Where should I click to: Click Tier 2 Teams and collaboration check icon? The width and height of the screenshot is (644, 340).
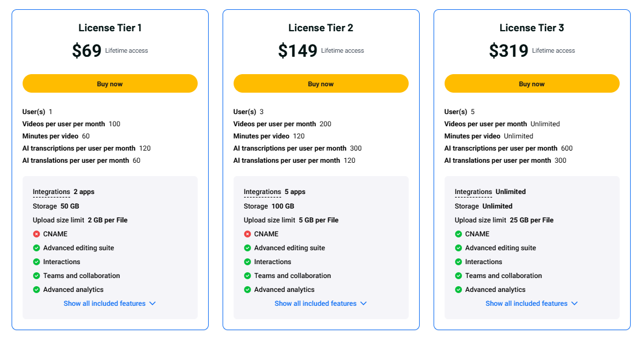pyautogui.click(x=248, y=276)
